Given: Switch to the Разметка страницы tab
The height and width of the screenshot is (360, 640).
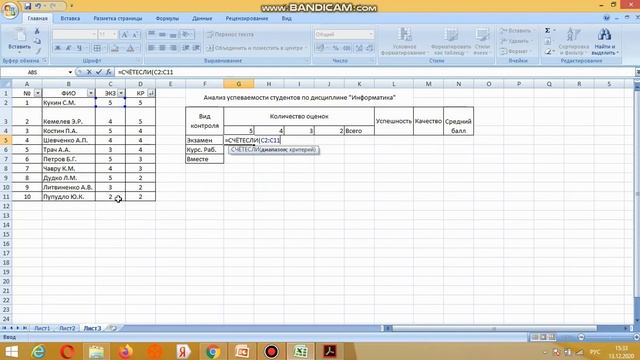Looking at the screenshot, I should (118, 18).
